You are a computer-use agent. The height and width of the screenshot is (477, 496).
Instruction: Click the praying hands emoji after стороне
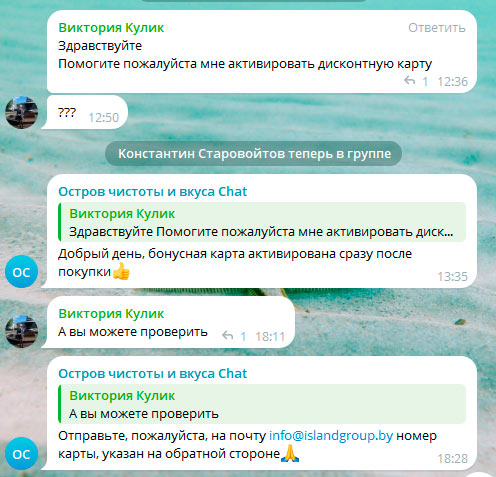290,453
